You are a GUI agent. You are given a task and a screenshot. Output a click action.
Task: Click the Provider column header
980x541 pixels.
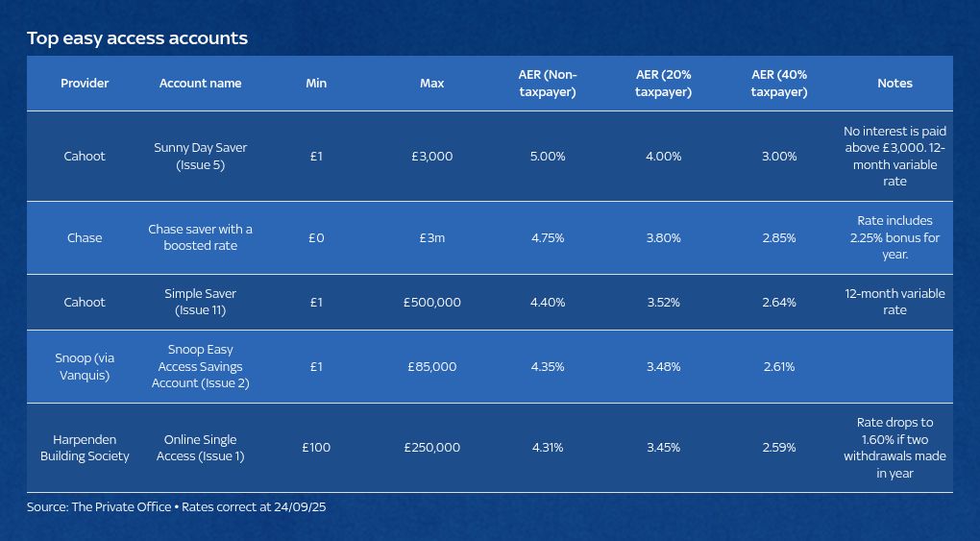click(85, 84)
